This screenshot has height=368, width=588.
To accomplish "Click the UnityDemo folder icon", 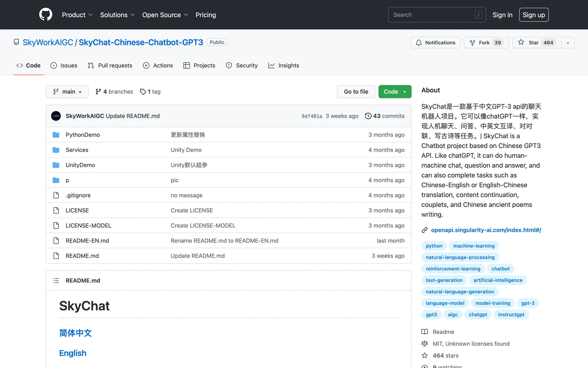I will 56,165.
